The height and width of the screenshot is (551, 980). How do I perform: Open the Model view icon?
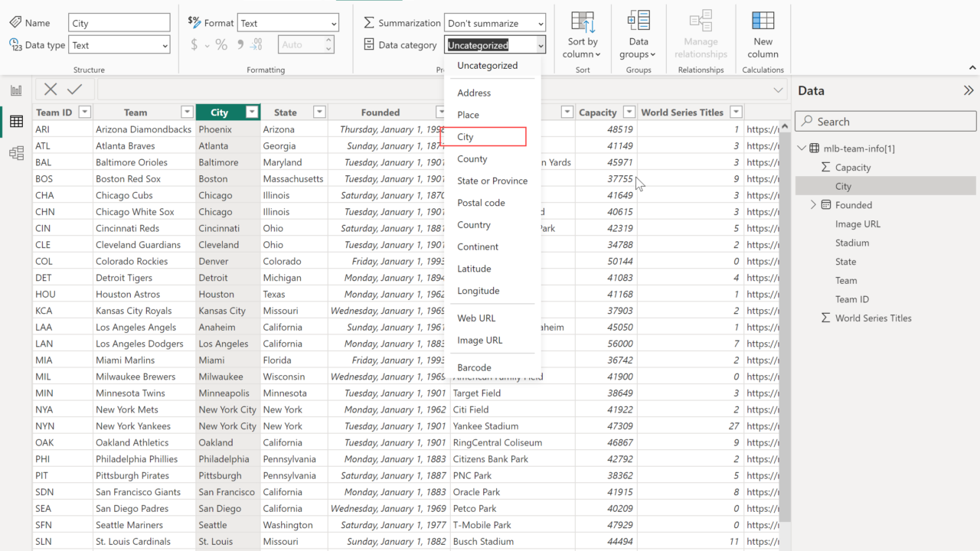point(16,154)
